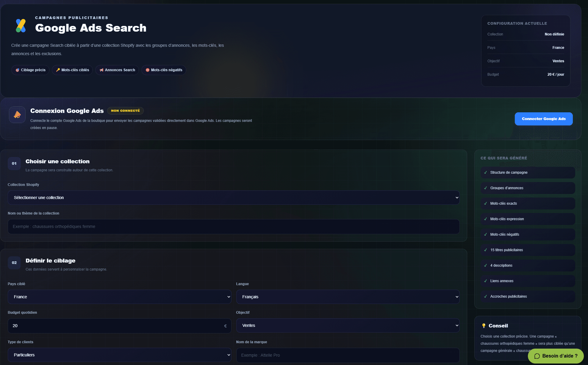Click the checkmark beside Mots-clés exacts
This screenshot has height=365, width=588.
486,204
